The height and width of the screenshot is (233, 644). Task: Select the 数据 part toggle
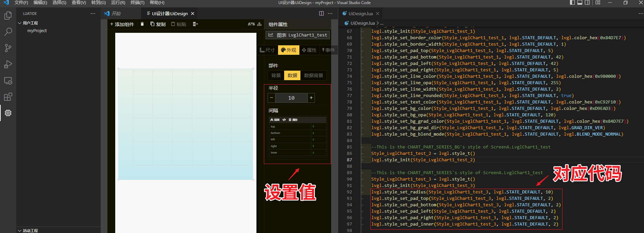point(292,75)
